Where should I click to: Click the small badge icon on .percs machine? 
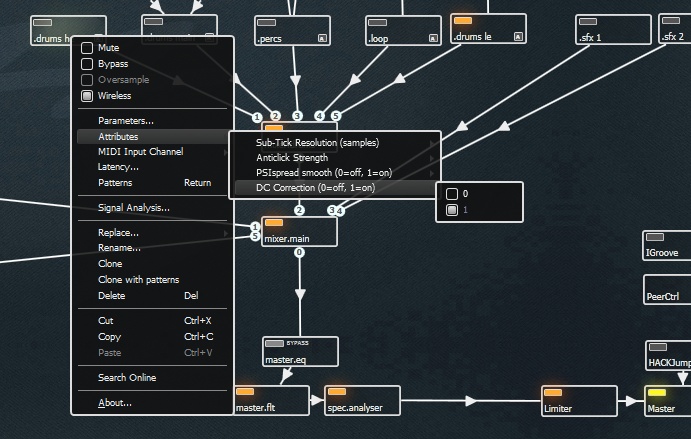[x=322, y=38]
